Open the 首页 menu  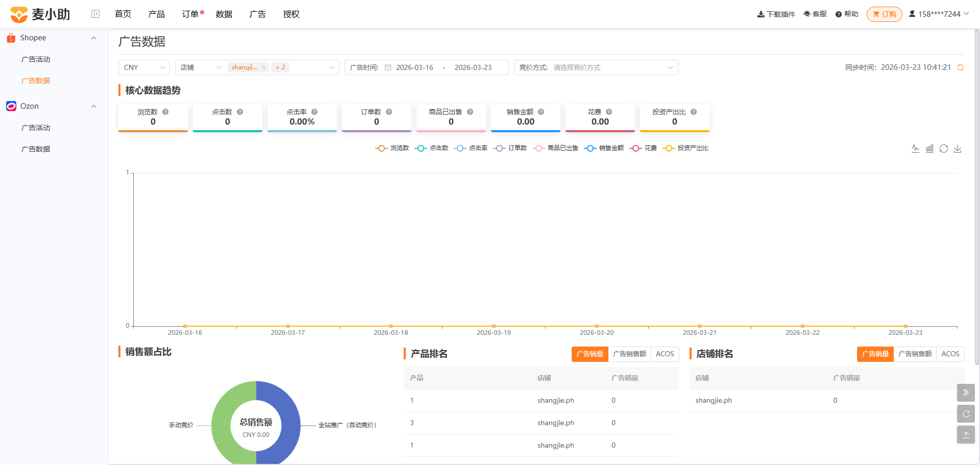tap(123, 14)
